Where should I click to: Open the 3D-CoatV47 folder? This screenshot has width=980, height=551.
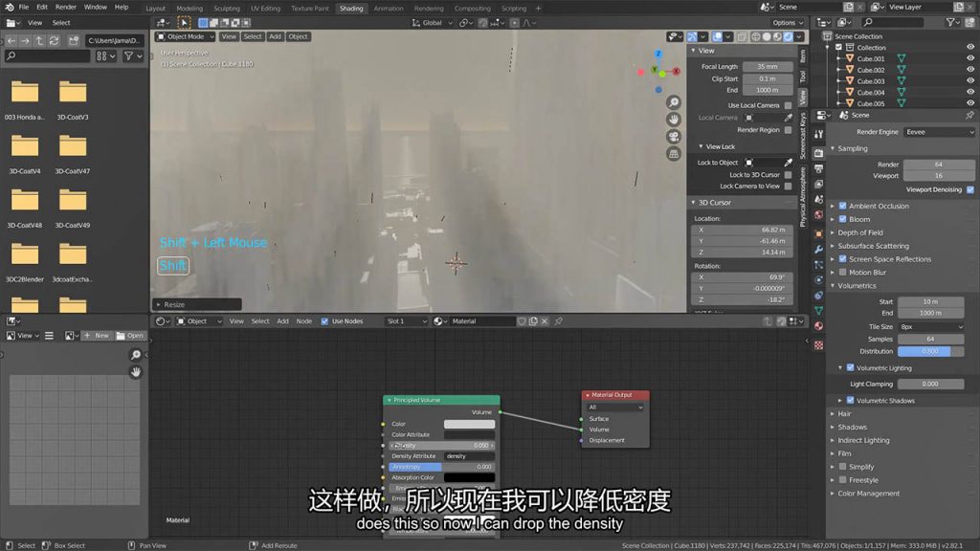tap(73, 153)
